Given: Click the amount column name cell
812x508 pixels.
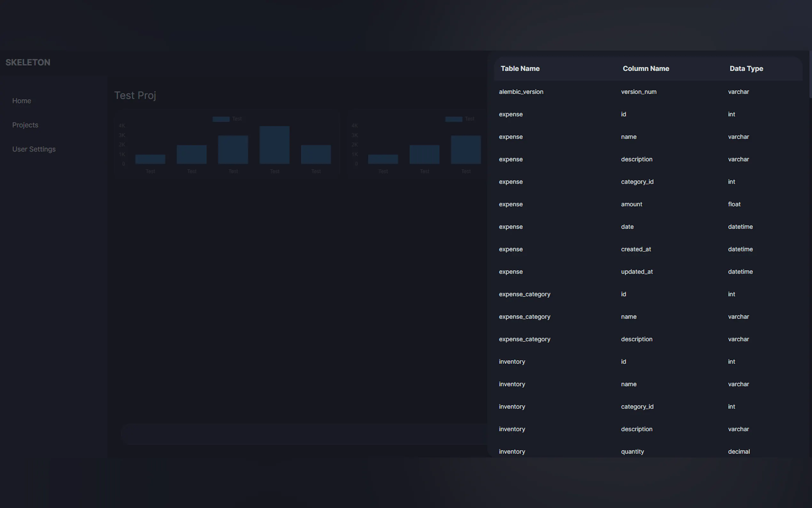Looking at the screenshot, I should click(631, 204).
